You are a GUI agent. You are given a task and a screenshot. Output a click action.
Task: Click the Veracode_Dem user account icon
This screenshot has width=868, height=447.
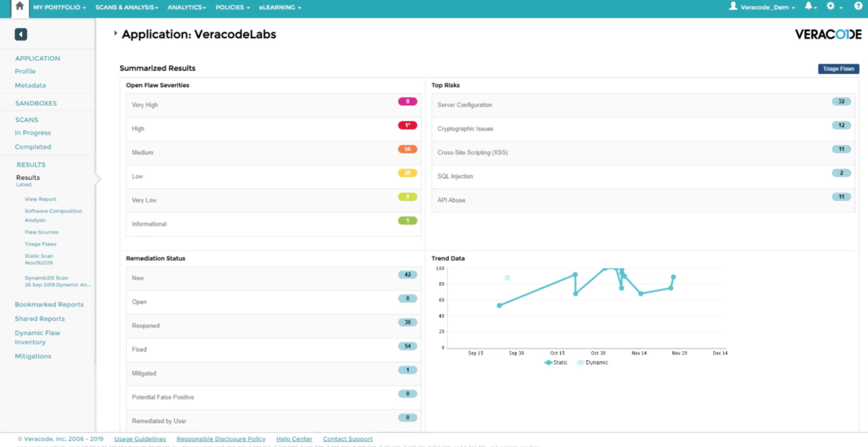point(734,8)
